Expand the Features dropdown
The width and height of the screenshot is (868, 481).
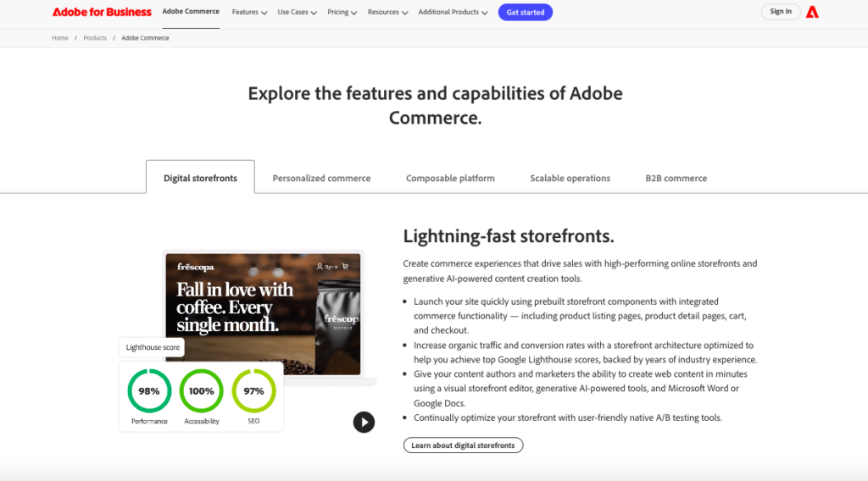249,12
